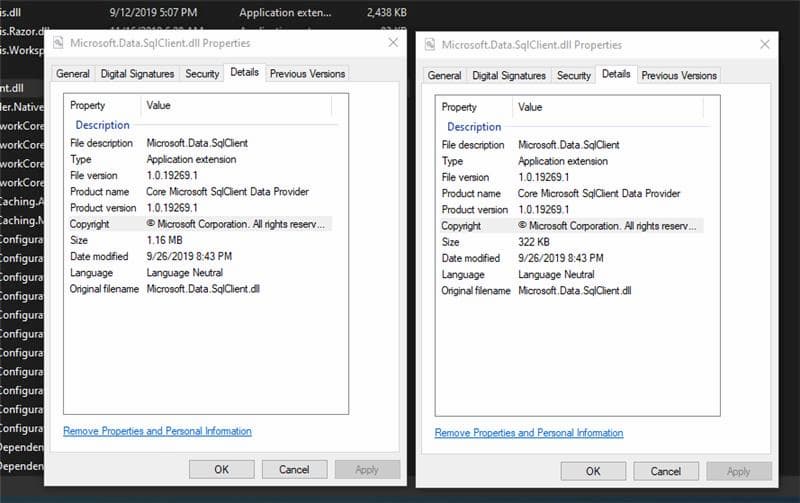Select Product name row in right window

click(x=571, y=194)
